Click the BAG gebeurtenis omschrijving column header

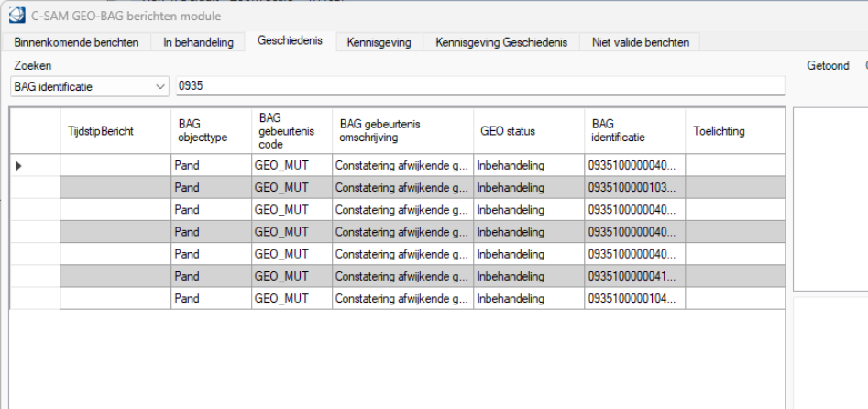403,131
